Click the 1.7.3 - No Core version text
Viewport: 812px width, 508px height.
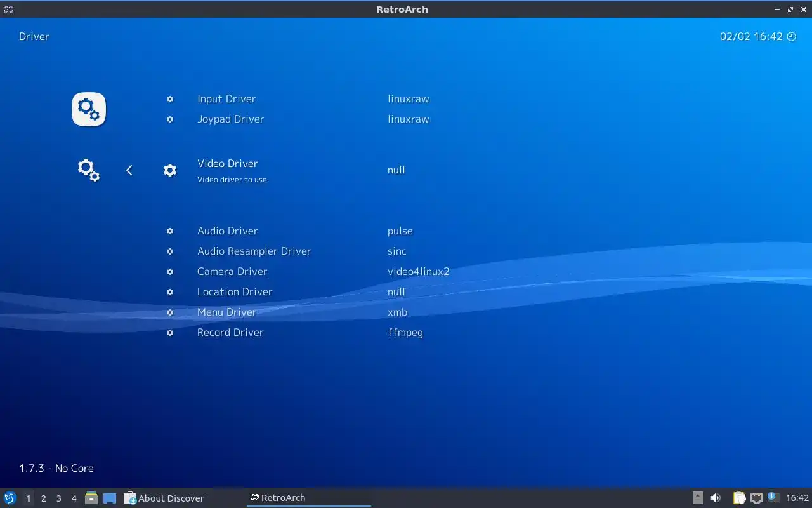56,469
